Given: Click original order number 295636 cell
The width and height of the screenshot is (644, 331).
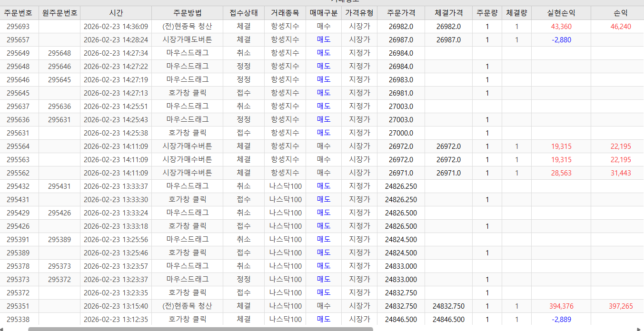Looking at the screenshot, I should coord(59,107).
